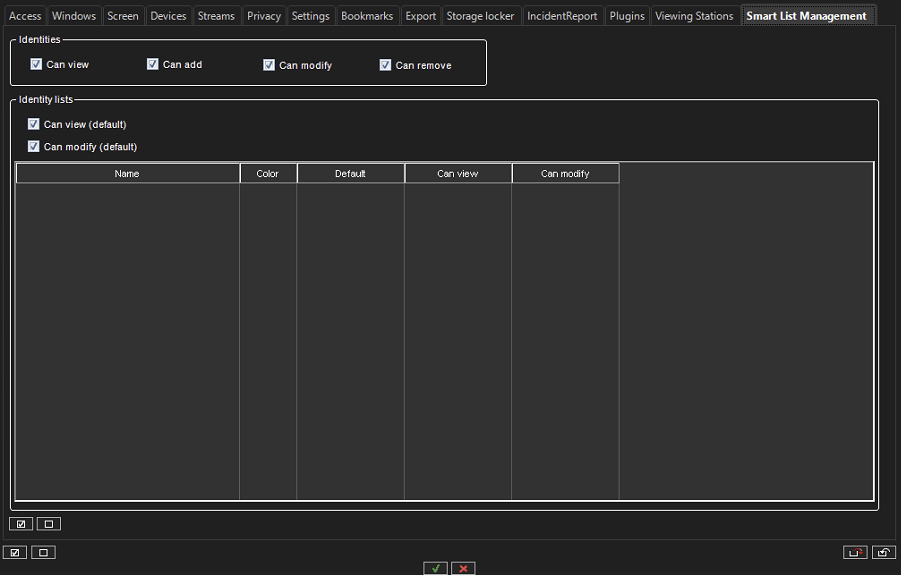Click footer icon with checked box and arrow
Viewport: 901px width, 575px height.
(884, 553)
